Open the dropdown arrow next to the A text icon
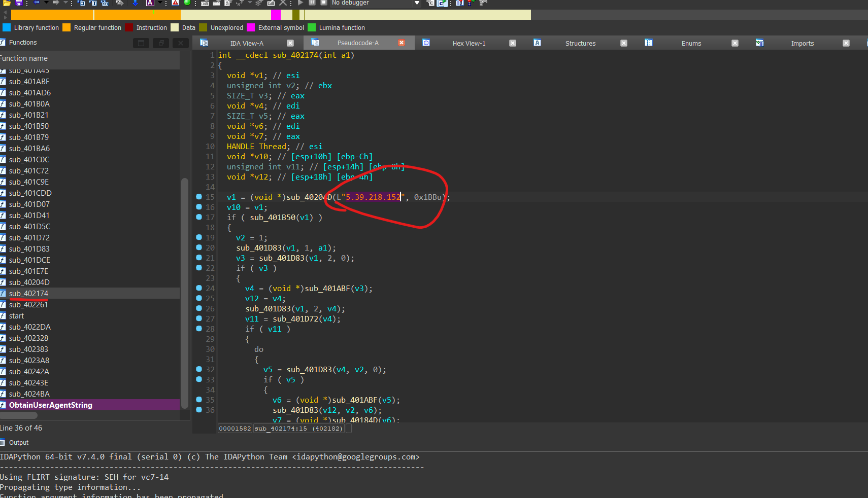Viewport: 868px width, 498px height. [160, 3]
